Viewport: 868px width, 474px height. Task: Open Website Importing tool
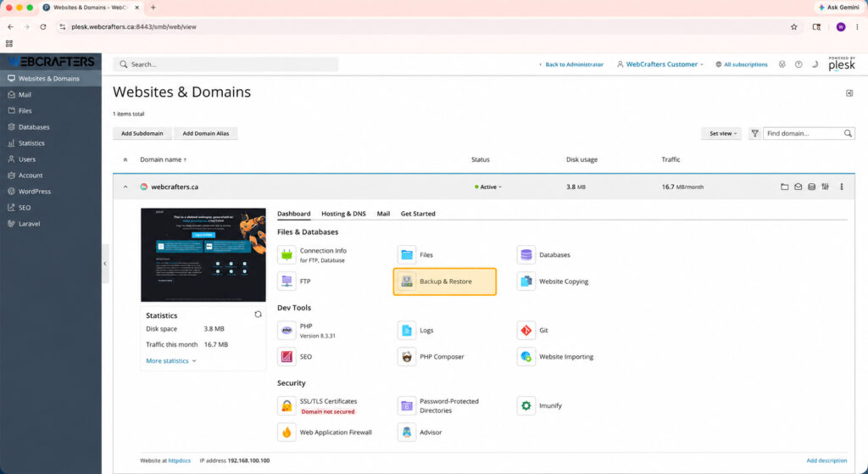pos(555,357)
